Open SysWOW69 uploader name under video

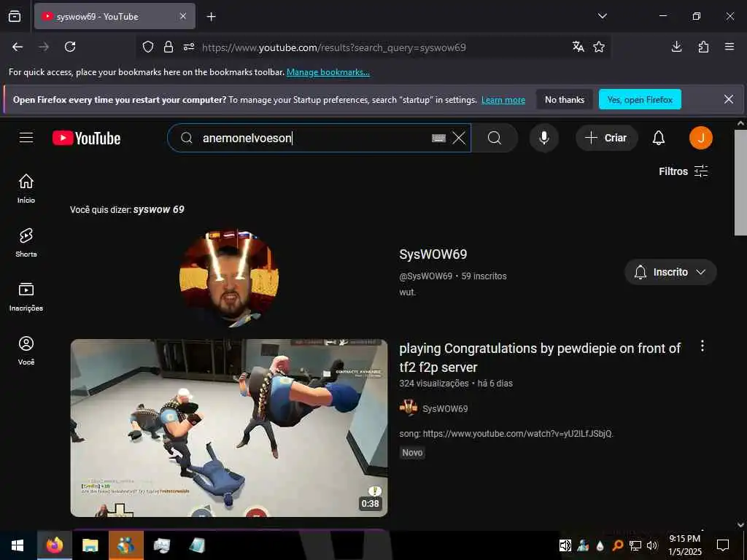445,408
